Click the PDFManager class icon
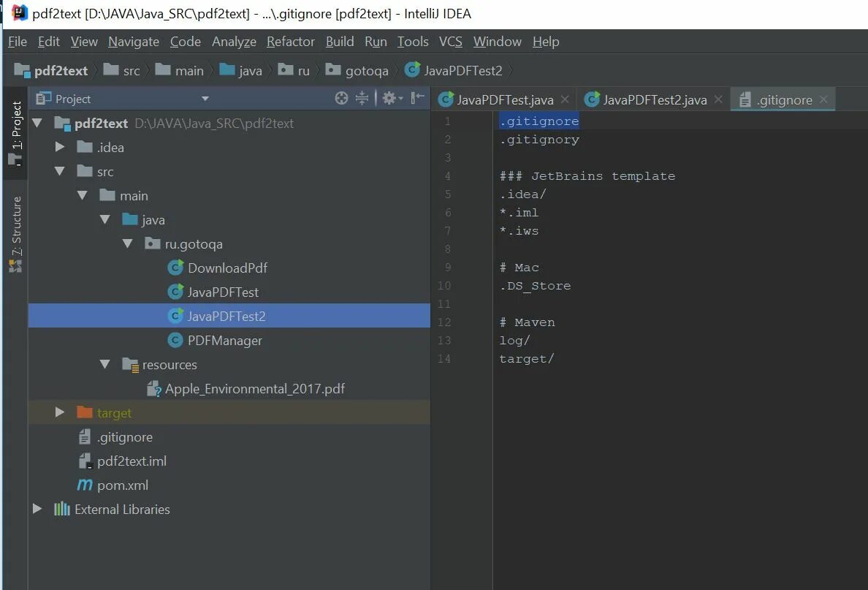Viewport: 868px width, 590px height. [x=175, y=340]
